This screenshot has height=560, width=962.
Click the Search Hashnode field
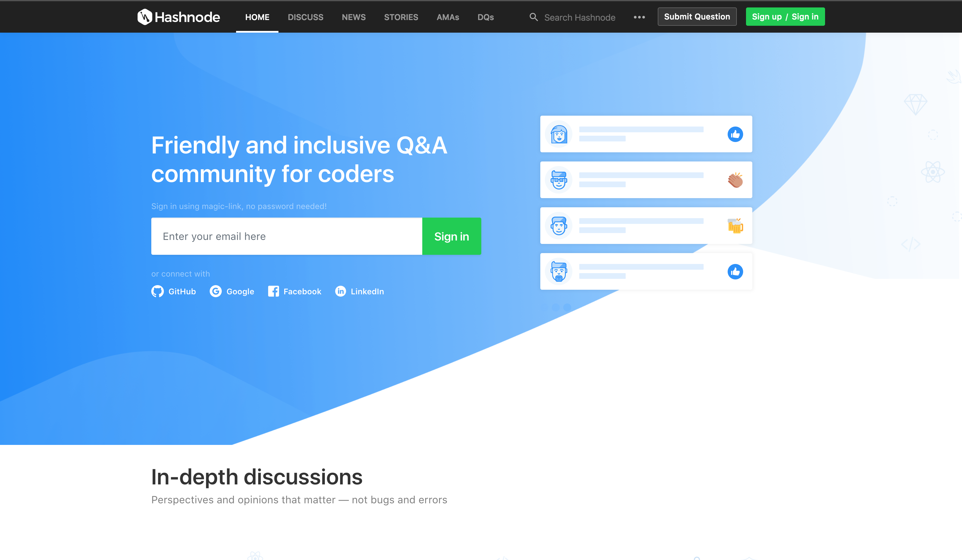pyautogui.click(x=580, y=17)
